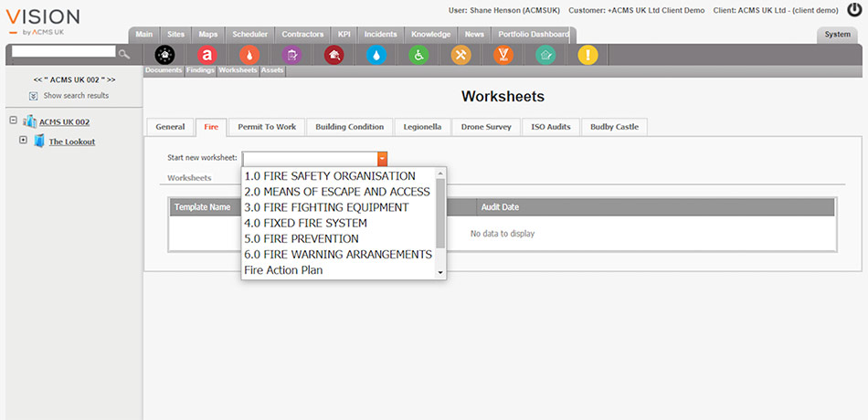Switch to the Worksheets sub-tab

click(238, 71)
